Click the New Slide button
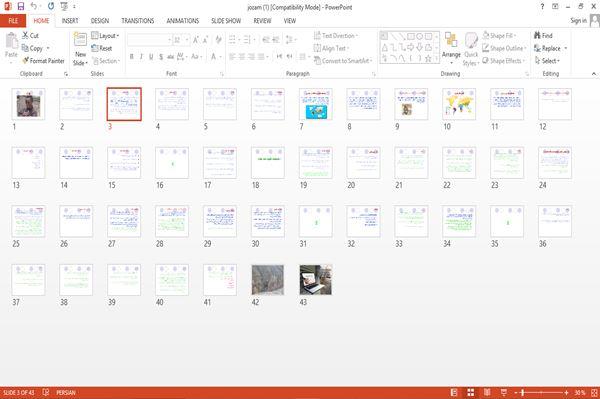The image size is (600, 399). pyautogui.click(x=80, y=49)
